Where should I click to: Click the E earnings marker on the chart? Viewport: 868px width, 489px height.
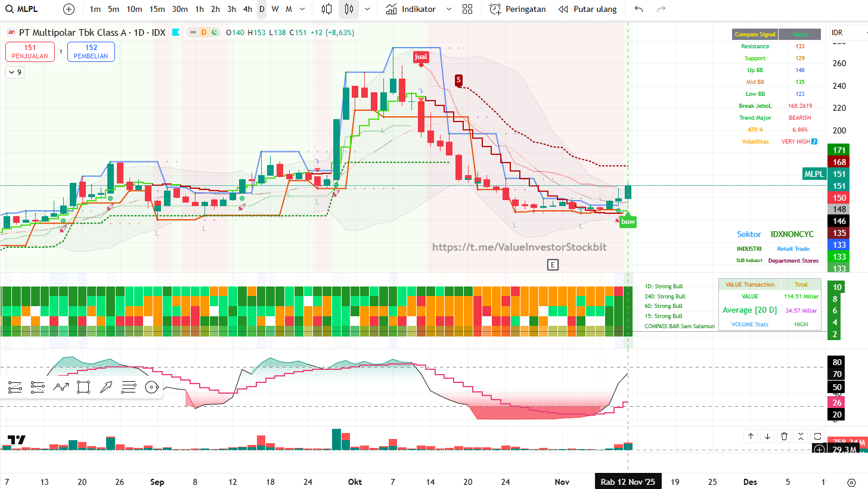553,265
